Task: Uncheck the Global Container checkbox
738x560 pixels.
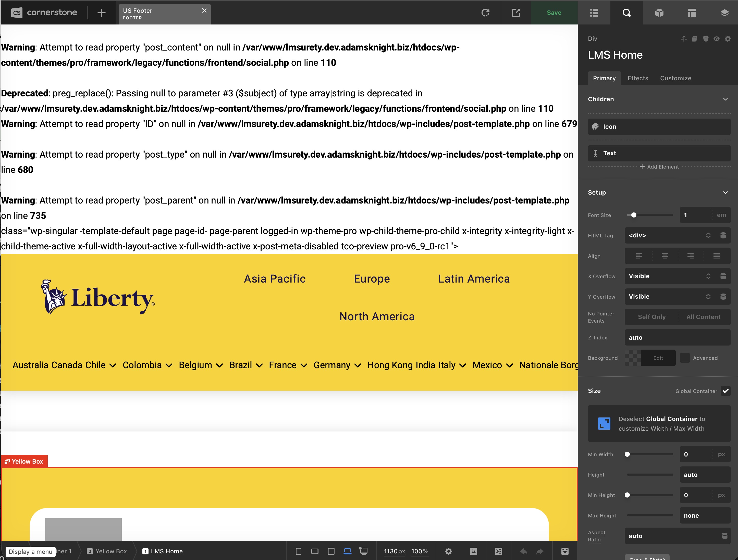Action: coord(726,391)
